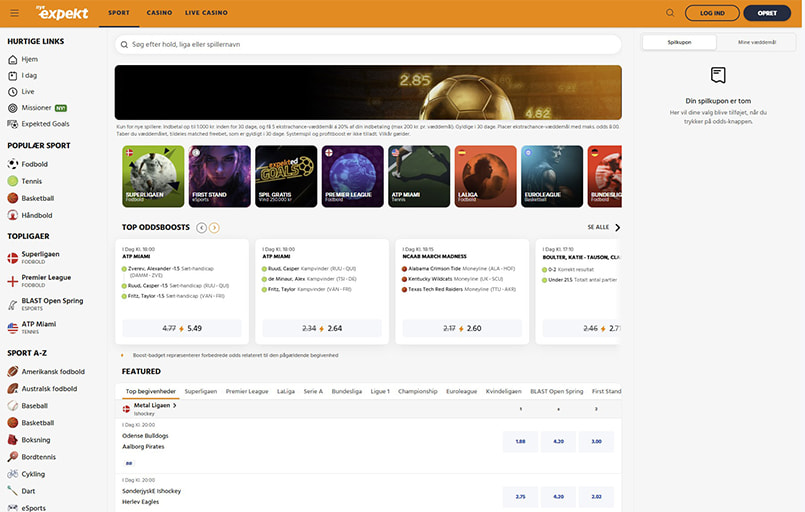Click the team search input field
The height and width of the screenshot is (512, 805).
click(368, 45)
